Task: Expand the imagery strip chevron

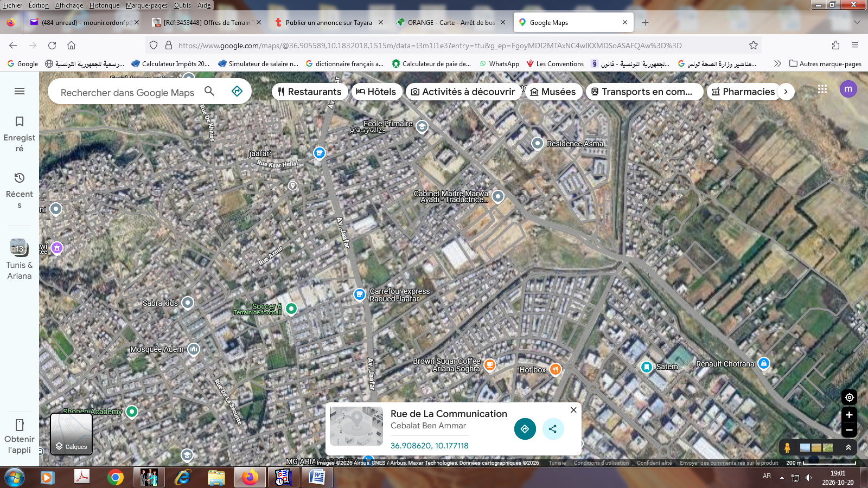Action: (x=848, y=448)
